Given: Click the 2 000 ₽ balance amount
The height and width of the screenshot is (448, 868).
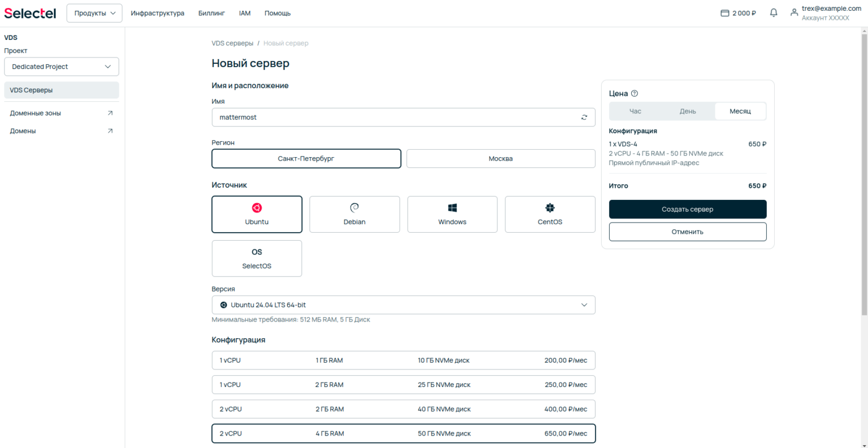Looking at the screenshot, I should coord(744,13).
